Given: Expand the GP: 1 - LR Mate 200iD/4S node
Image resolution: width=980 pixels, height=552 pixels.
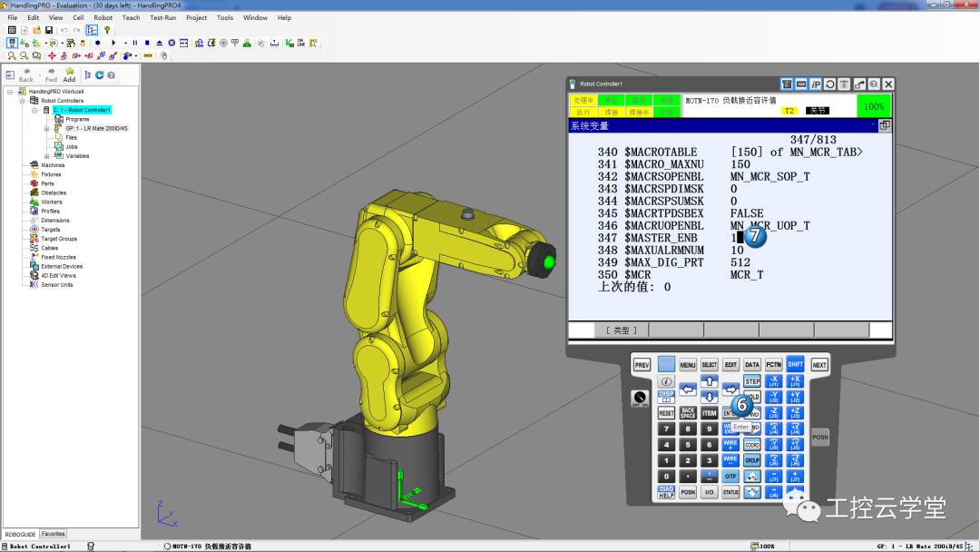Looking at the screenshot, I should pos(46,128).
